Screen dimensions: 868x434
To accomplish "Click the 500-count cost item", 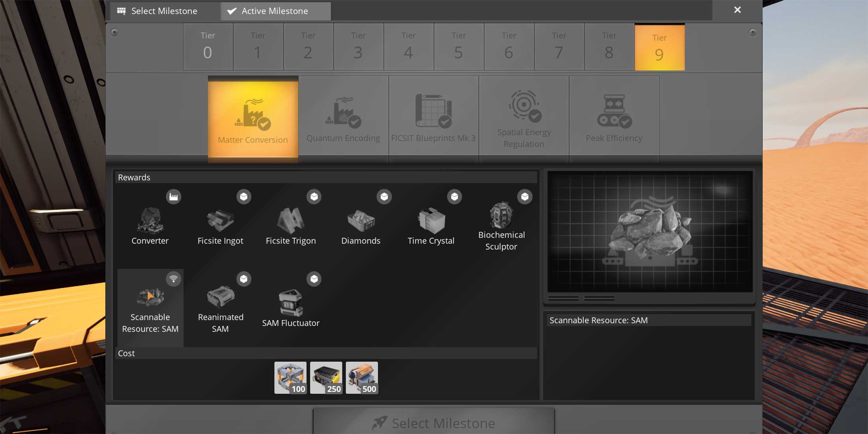I will click(362, 378).
